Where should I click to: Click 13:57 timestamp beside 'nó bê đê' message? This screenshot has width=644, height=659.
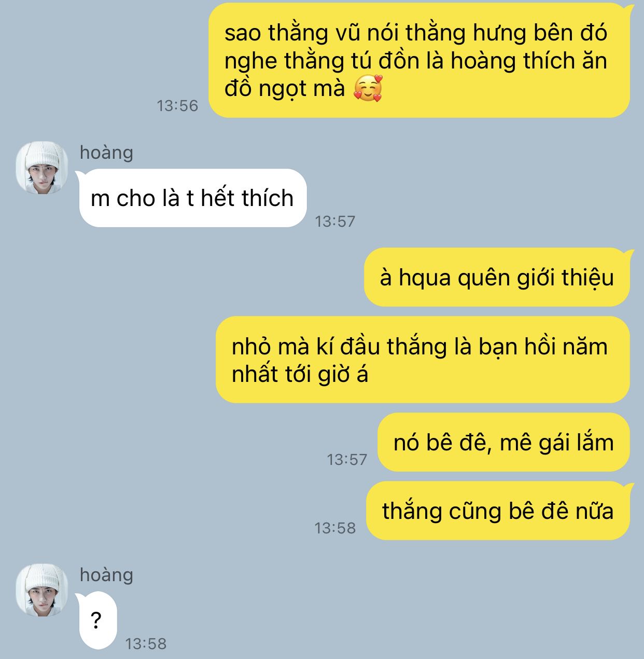347,460
